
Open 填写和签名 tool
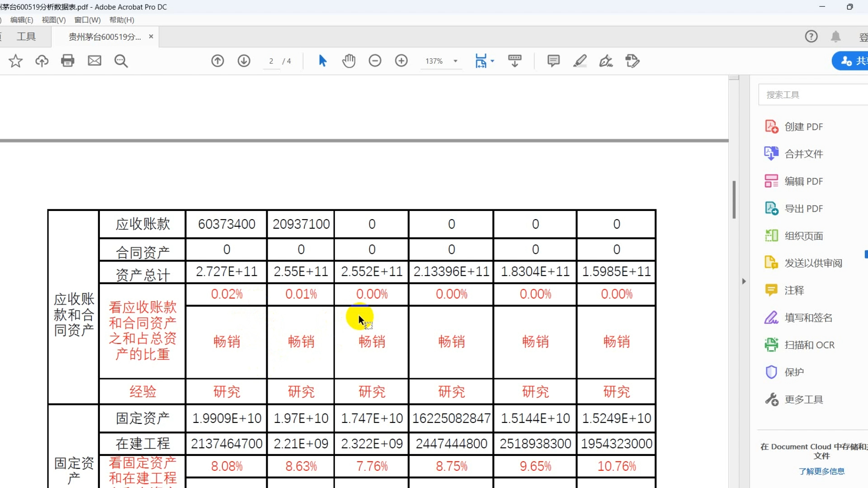tap(798, 318)
